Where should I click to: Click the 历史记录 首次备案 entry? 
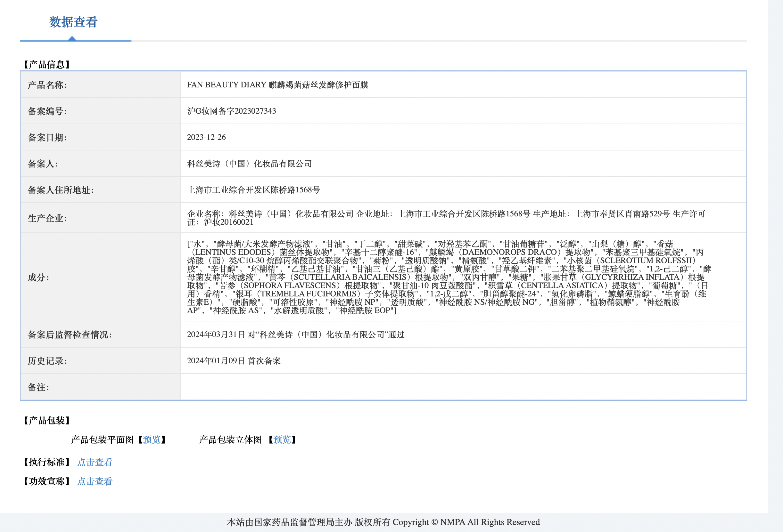234,361
